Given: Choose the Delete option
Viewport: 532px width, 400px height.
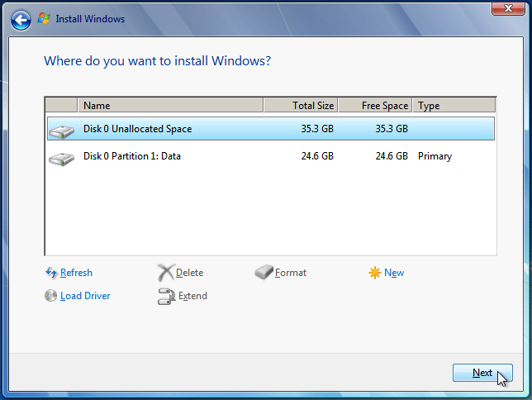Looking at the screenshot, I should 190,273.
